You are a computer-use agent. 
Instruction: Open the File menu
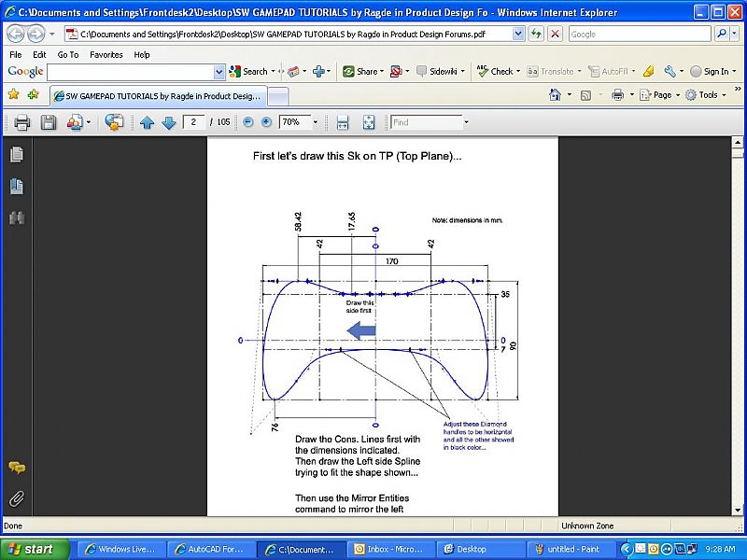16,55
